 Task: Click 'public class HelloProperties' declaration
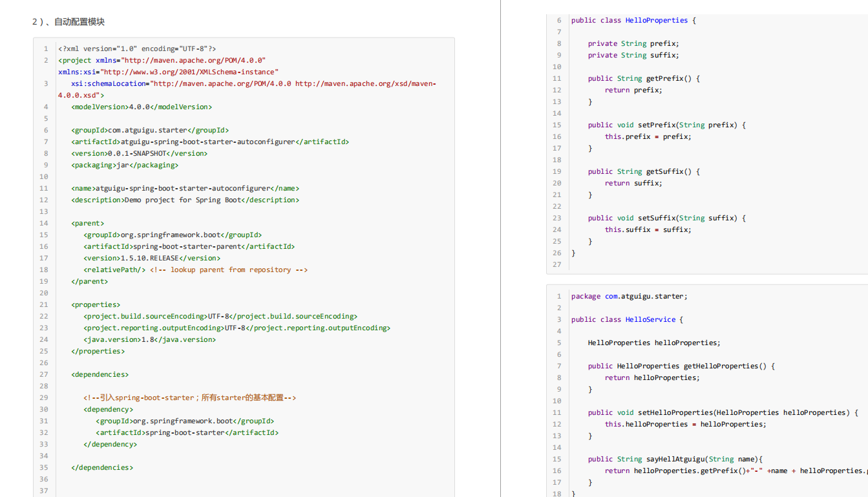pyautogui.click(x=633, y=21)
